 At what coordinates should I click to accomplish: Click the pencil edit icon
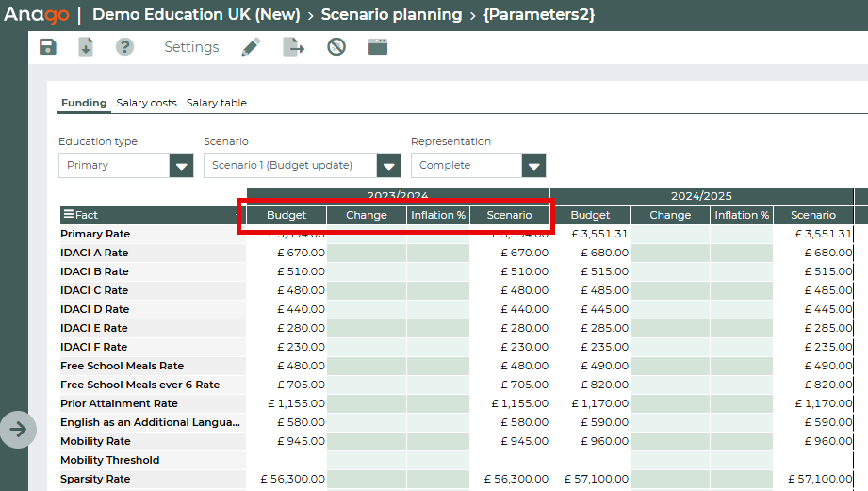click(x=251, y=47)
